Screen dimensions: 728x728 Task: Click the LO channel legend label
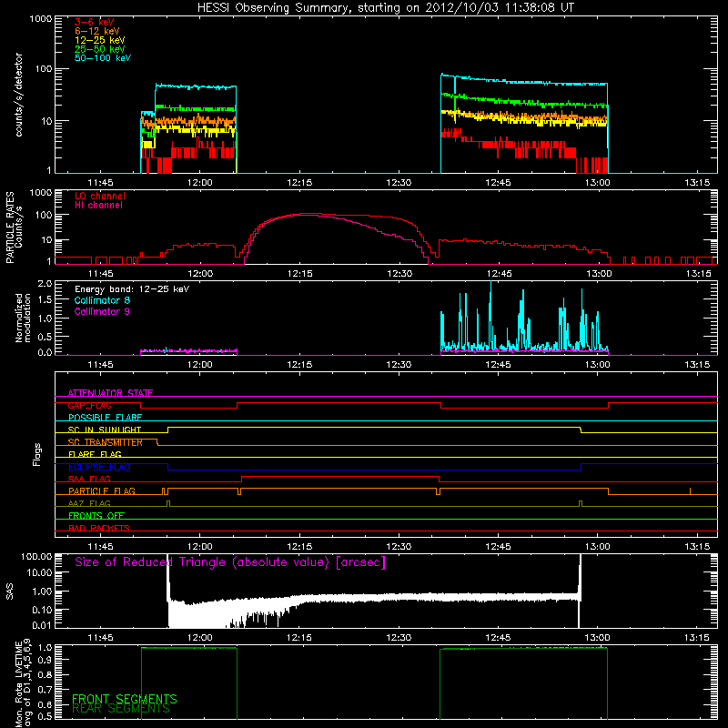[100, 196]
